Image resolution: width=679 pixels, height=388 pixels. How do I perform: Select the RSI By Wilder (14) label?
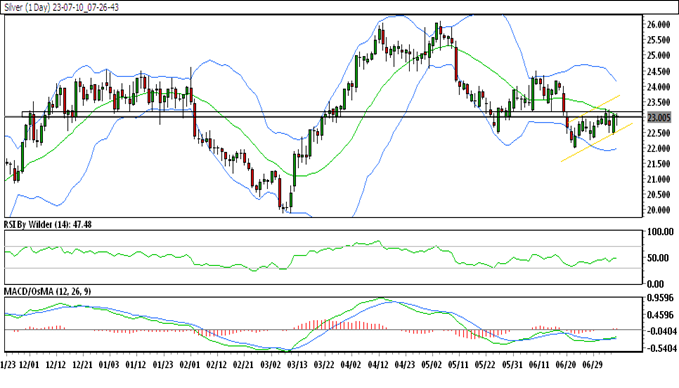click(48, 225)
